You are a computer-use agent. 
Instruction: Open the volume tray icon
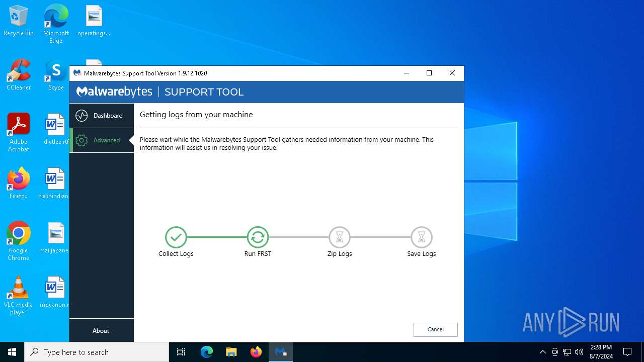tap(579, 352)
